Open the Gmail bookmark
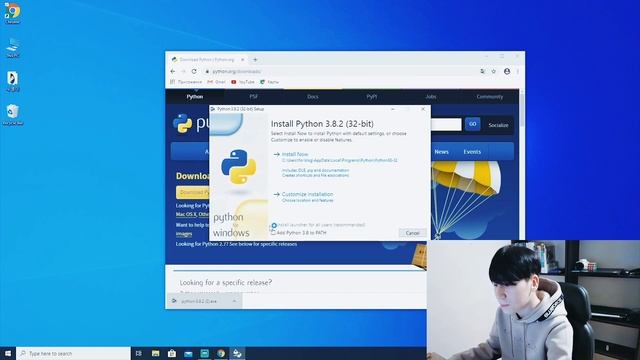640x360 pixels. [216, 82]
